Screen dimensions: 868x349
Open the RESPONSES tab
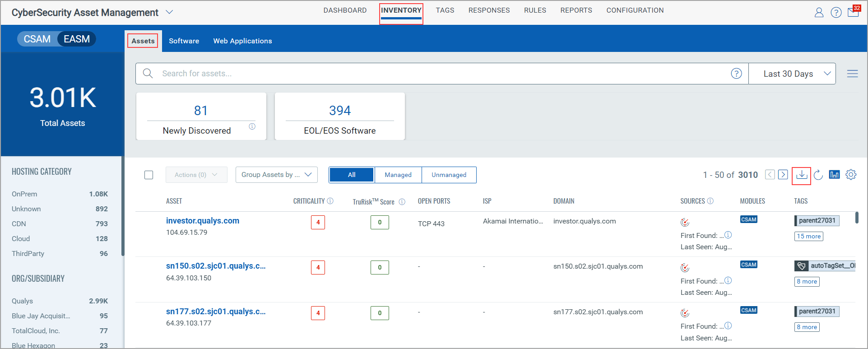coord(489,10)
